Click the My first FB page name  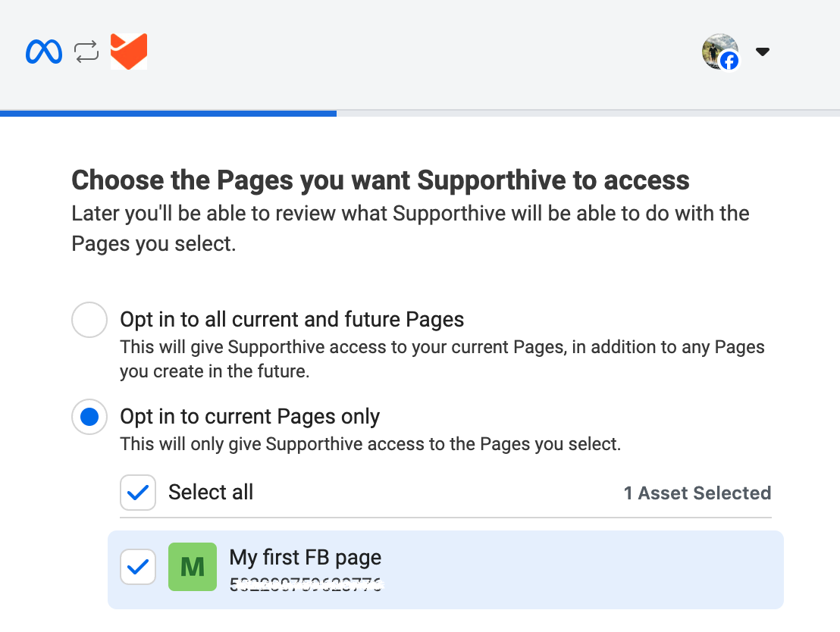tap(306, 558)
